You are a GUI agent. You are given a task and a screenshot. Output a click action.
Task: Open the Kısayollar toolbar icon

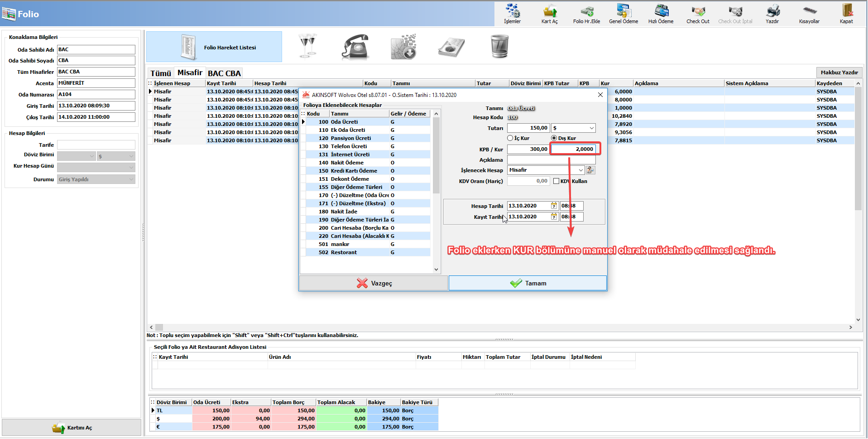(809, 14)
